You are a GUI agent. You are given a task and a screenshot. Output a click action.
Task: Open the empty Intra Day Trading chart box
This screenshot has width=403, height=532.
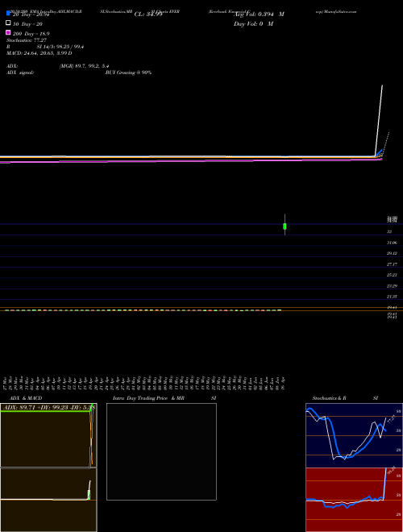coord(161,451)
